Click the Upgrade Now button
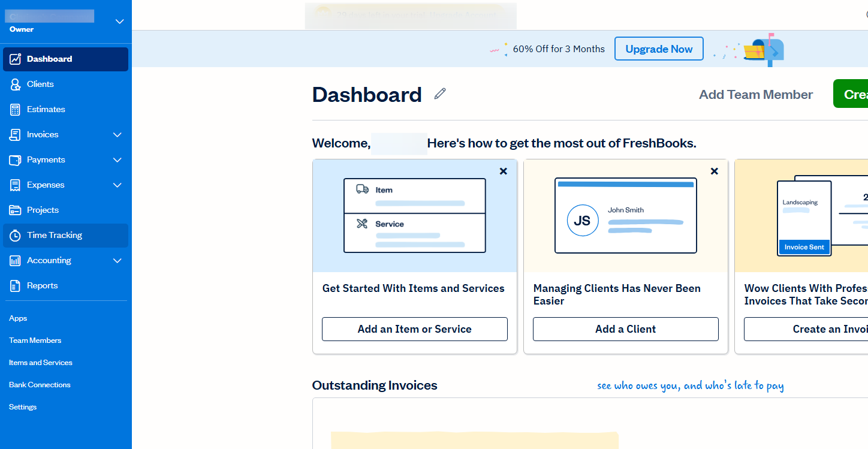 coord(659,49)
